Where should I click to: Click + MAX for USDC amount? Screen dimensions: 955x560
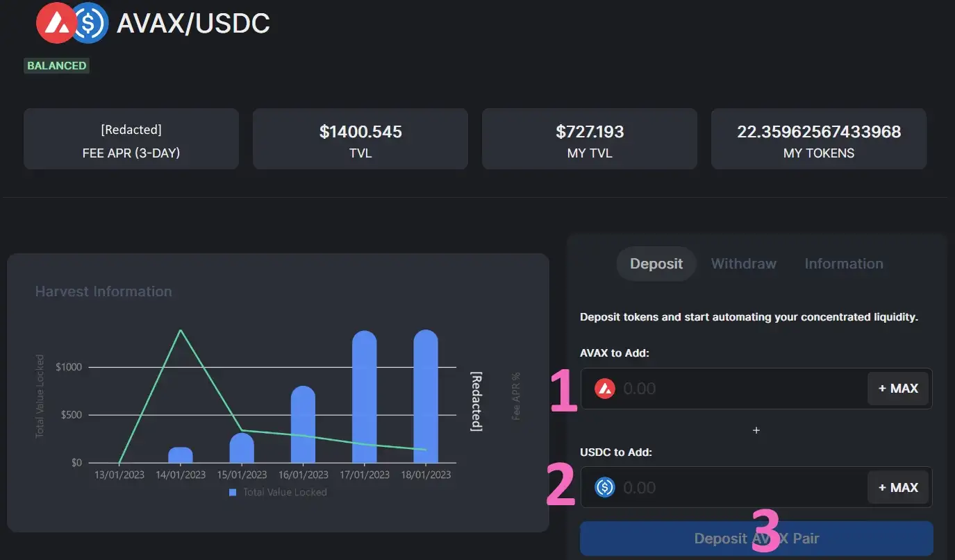898,487
